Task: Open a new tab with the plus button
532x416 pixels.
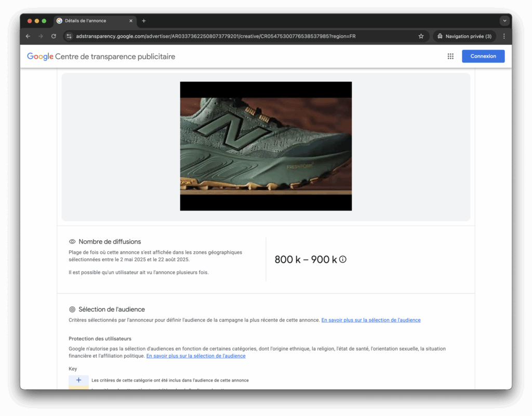Action: pyautogui.click(x=143, y=21)
